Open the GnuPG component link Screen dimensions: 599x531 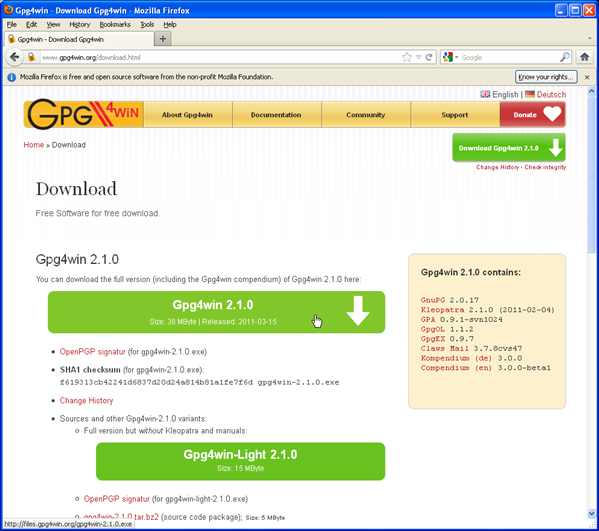tap(433, 300)
